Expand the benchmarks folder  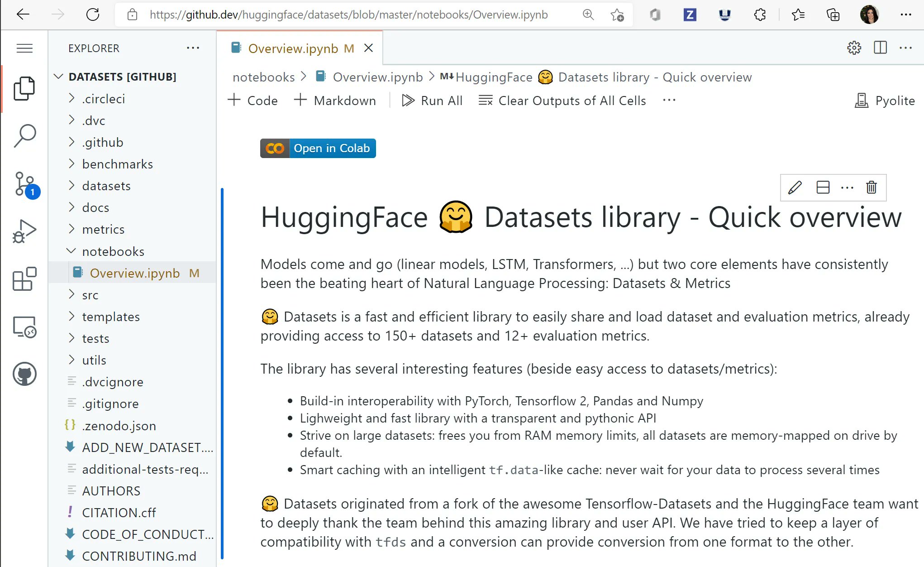pyautogui.click(x=117, y=164)
